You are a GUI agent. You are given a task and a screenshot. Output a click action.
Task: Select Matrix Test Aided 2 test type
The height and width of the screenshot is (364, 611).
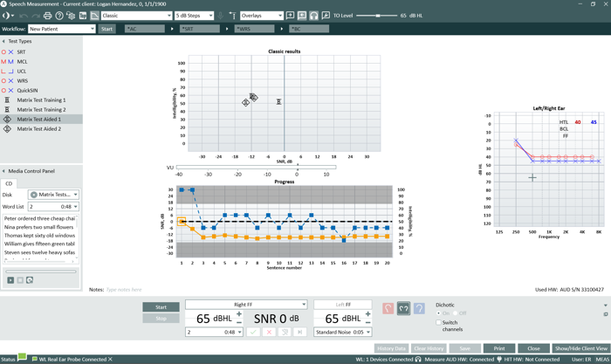(39, 128)
